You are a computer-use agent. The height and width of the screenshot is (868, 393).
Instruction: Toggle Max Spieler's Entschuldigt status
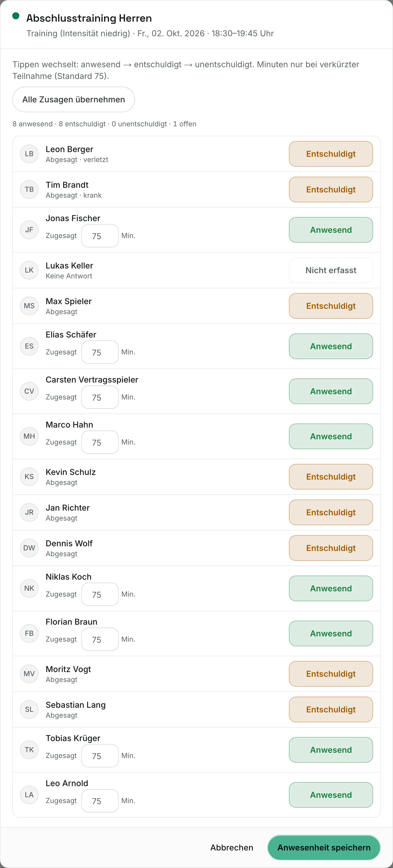coord(331,306)
